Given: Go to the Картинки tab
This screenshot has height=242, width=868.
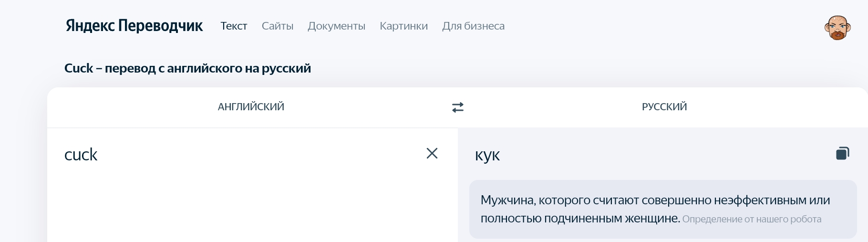Looking at the screenshot, I should coord(404,26).
